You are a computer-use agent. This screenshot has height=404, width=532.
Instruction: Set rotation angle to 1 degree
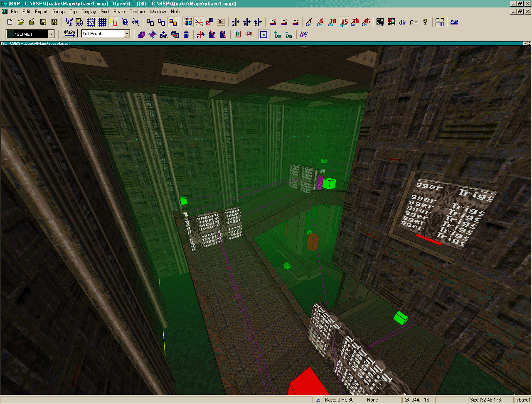point(309,22)
